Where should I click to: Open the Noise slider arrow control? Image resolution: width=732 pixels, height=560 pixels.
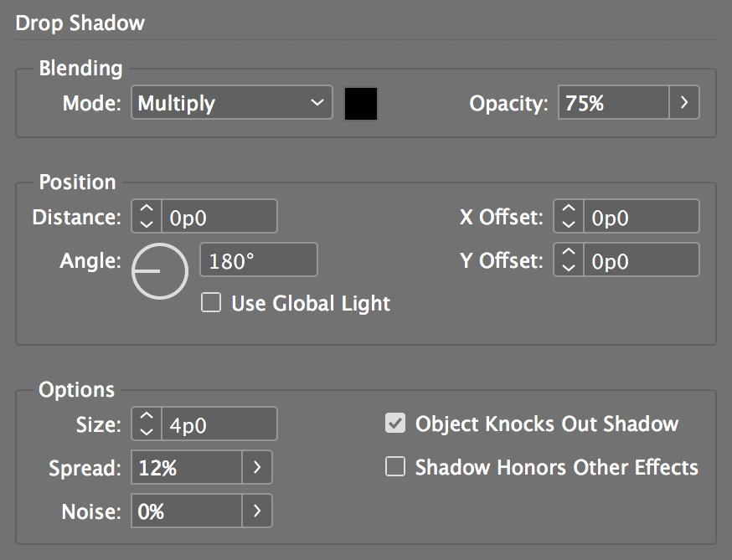coord(257,511)
